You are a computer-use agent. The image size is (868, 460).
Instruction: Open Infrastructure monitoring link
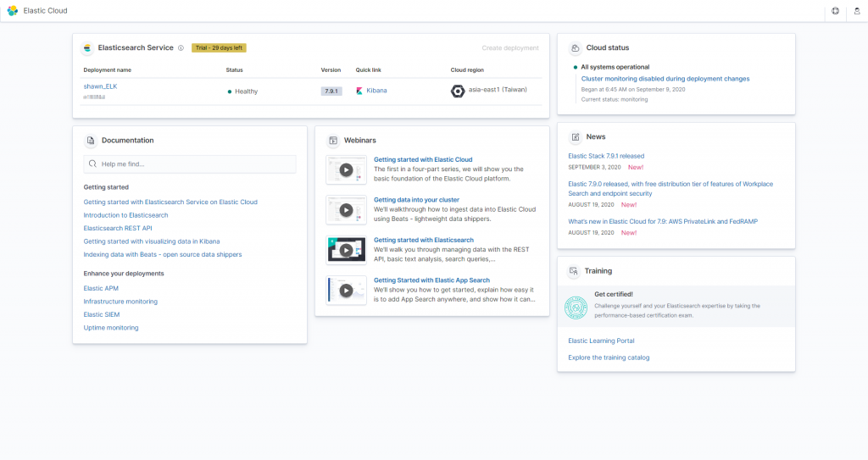tap(120, 302)
